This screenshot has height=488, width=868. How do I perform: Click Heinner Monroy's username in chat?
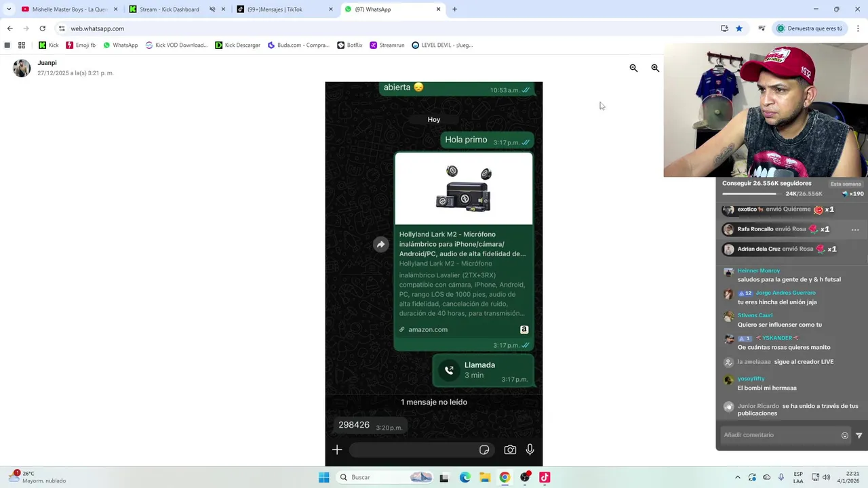pyautogui.click(x=758, y=270)
